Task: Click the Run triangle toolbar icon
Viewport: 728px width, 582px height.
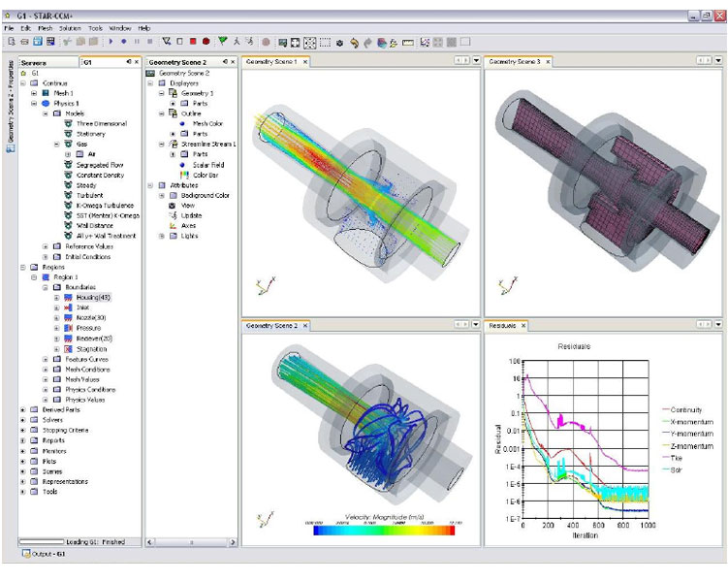Action: tap(111, 42)
